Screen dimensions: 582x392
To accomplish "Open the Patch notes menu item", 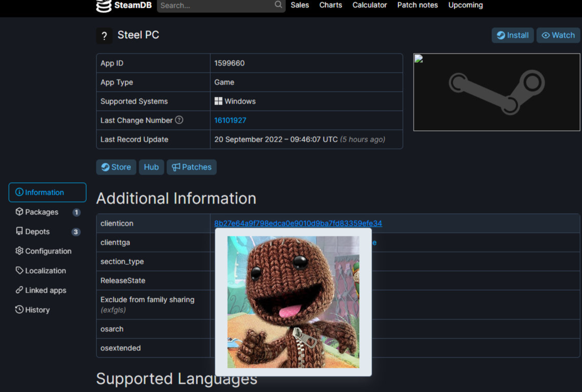I will coord(417,5).
